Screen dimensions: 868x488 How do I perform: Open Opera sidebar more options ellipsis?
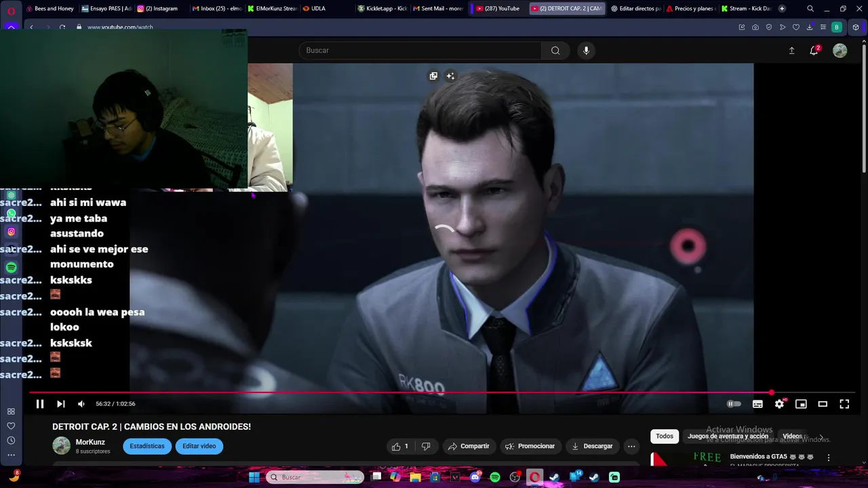tap(11, 455)
